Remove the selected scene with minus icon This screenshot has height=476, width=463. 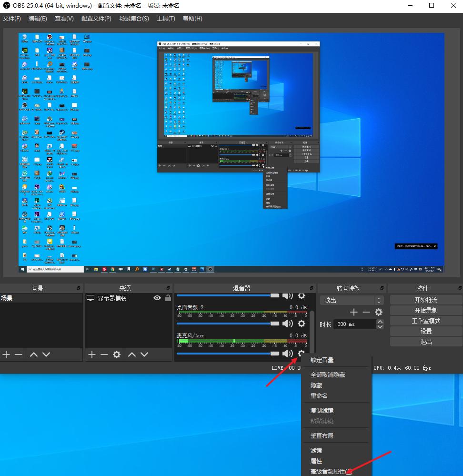(x=19, y=354)
